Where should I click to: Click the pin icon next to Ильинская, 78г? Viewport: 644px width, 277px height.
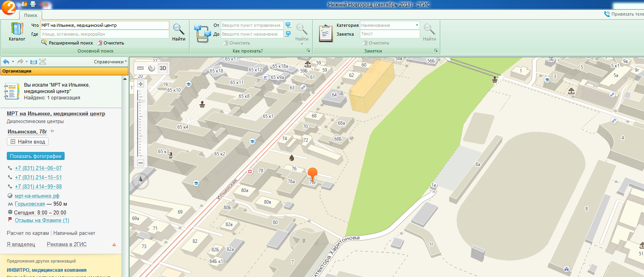tap(52, 131)
